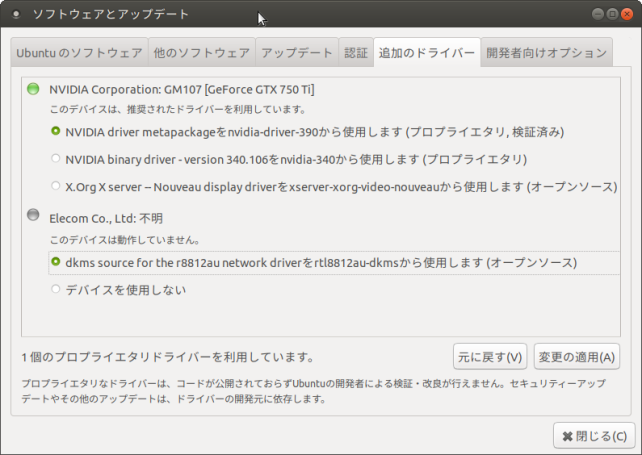Select the 認証 tab
Image resolution: width=642 pixels, height=455 pixels.
pyautogui.click(x=356, y=52)
